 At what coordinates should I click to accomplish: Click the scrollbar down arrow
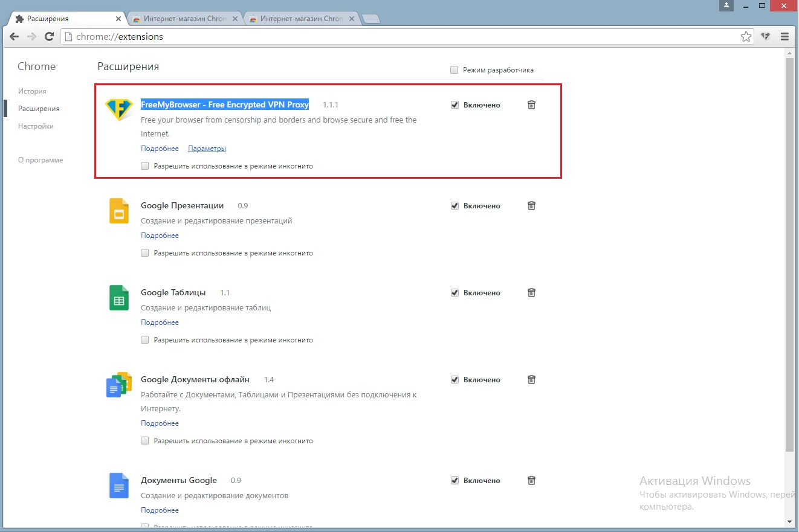click(x=789, y=521)
